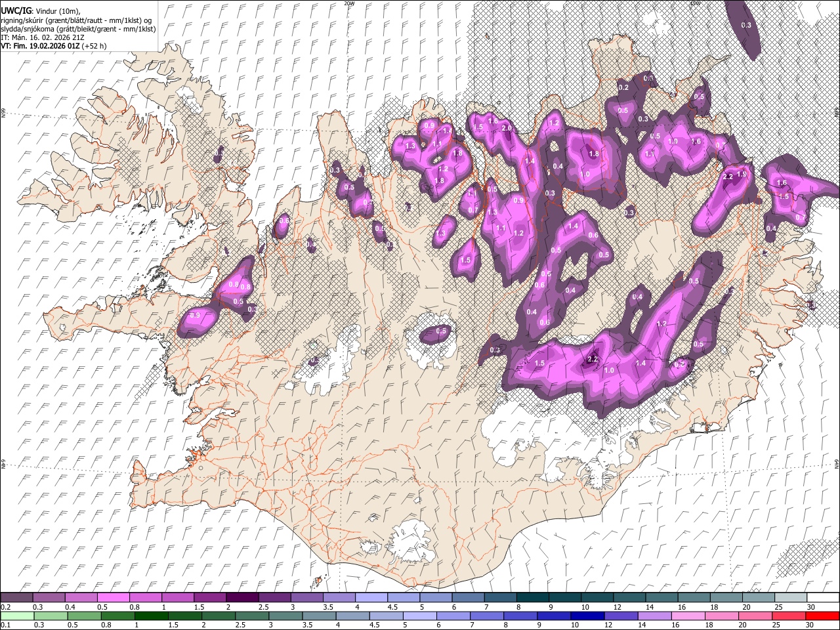Image resolution: width=840 pixels, height=630 pixels.
Task: Pick the snow scale 2.5–3 swatch
Action: pyautogui.click(x=274, y=598)
